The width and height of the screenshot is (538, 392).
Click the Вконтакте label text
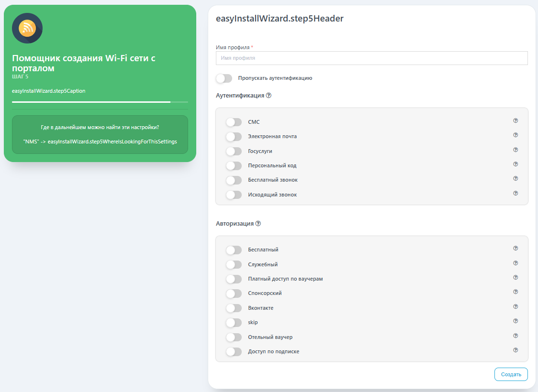coord(261,308)
